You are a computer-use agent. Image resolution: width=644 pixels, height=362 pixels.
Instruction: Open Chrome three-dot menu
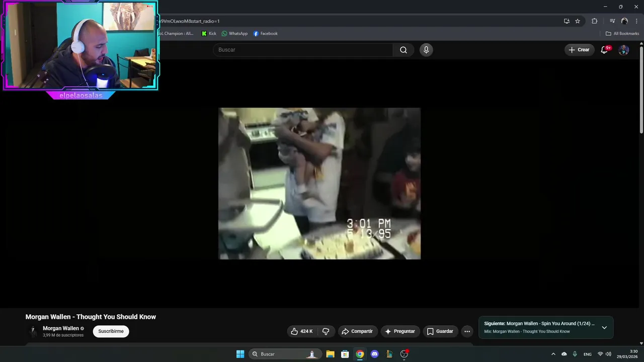(636, 21)
